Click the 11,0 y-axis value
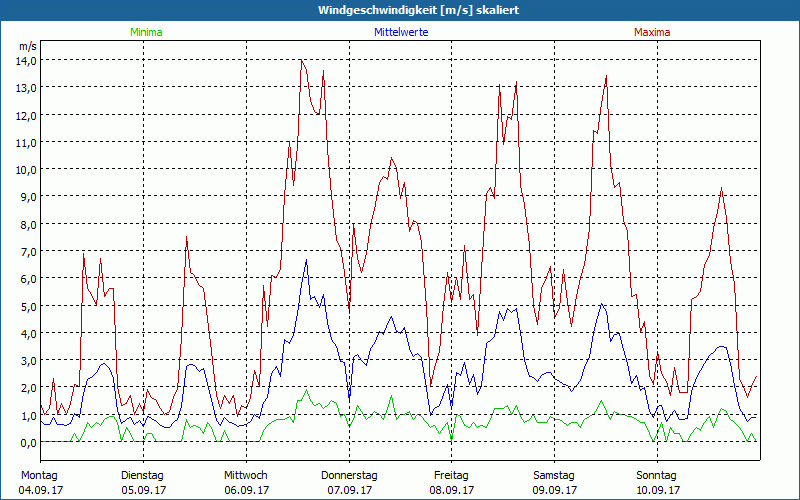800x500 pixels. (x=26, y=142)
